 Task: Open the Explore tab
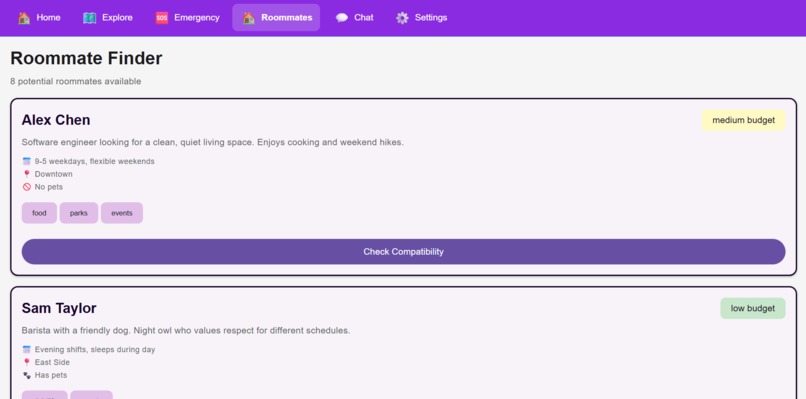click(108, 17)
